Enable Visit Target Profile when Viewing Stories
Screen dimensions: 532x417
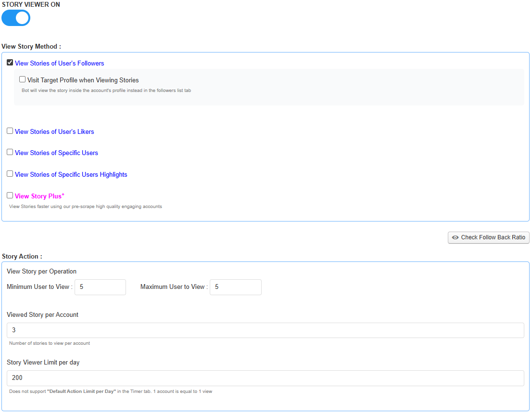22,79
